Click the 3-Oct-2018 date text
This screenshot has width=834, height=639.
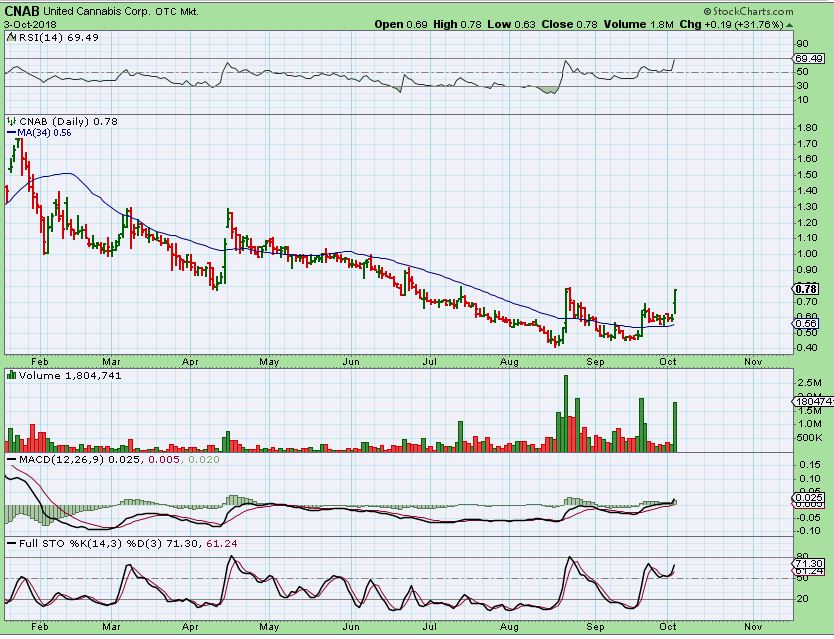coord(32,23)
